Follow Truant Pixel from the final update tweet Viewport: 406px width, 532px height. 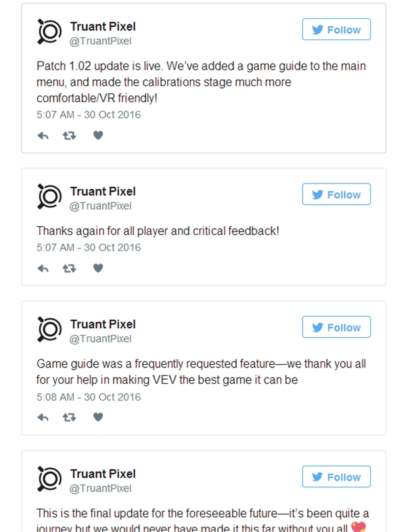[336, 476]
